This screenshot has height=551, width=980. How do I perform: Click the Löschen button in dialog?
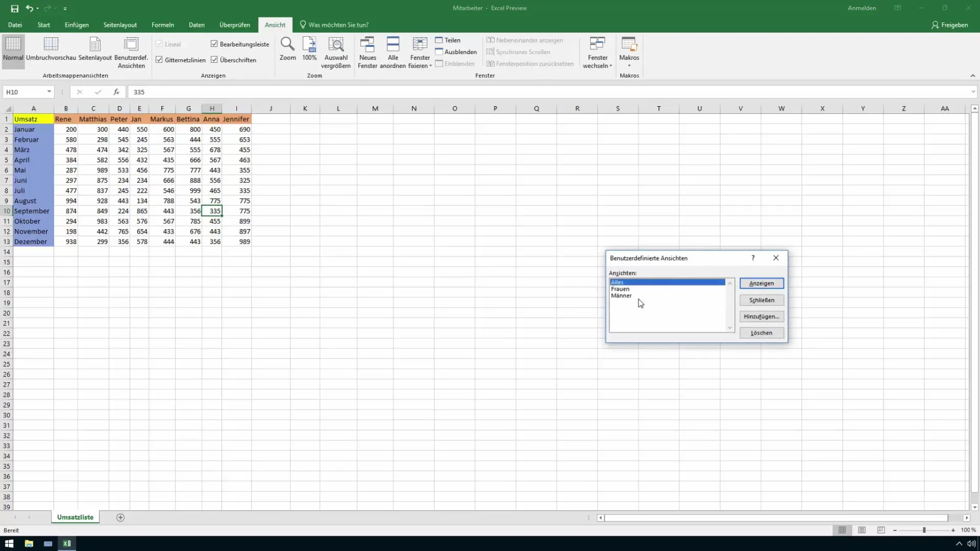click(762, 333)
